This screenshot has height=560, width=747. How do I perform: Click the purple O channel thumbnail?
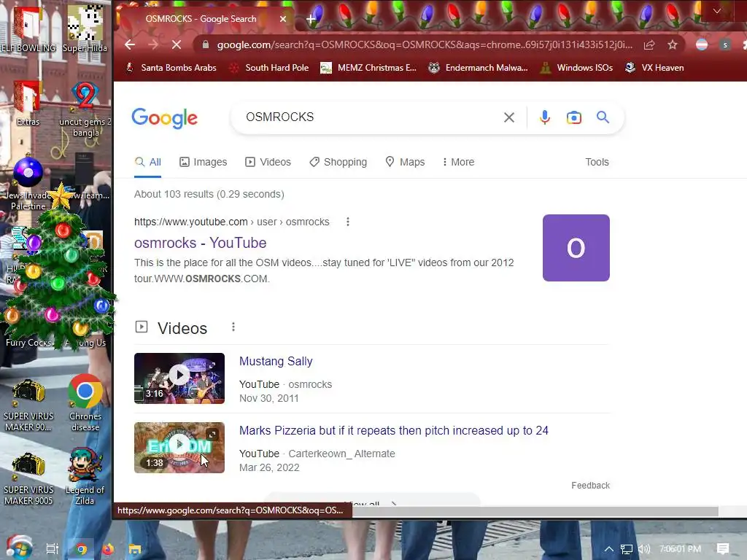pos(576,248)
